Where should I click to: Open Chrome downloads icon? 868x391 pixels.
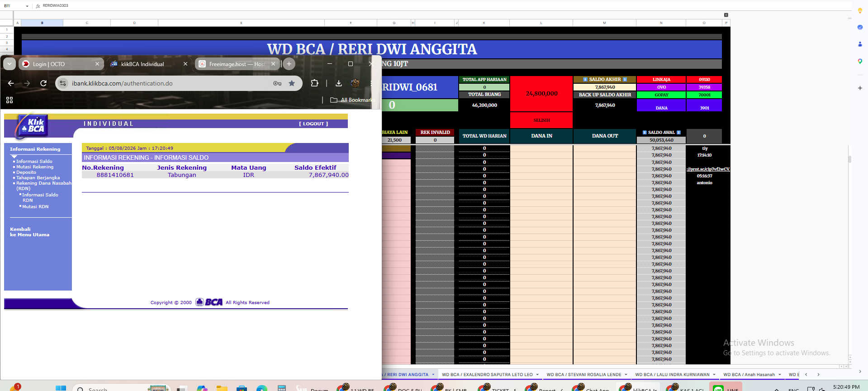[x=338, y=83]
